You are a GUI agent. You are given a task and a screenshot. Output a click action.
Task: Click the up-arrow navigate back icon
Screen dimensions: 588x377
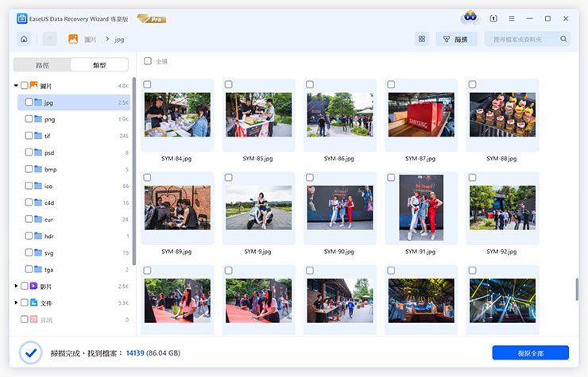(49, 39)
